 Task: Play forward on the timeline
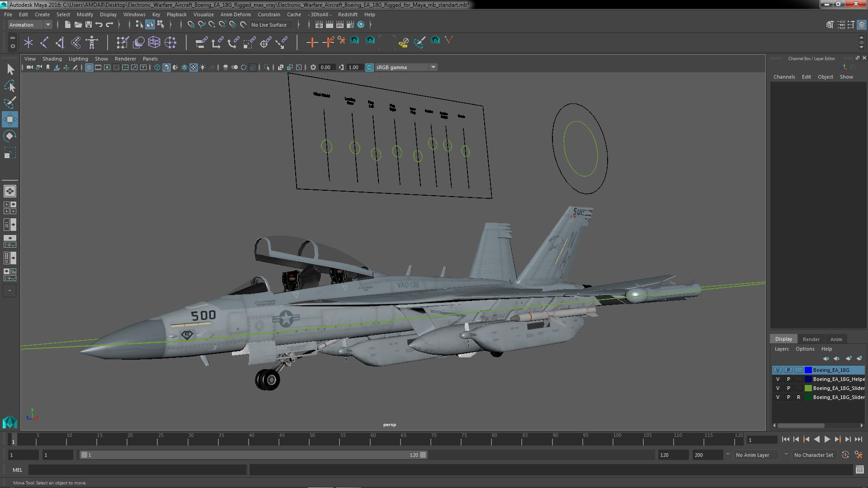pyautogui.click(x=827, y=439)
